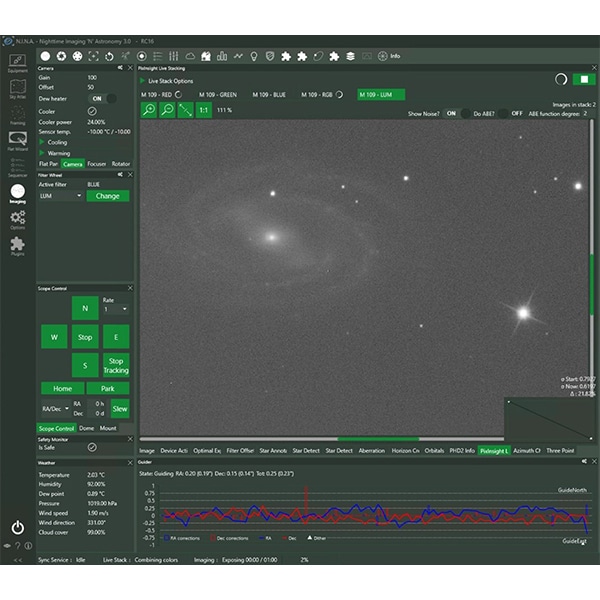
Task: Click the dome house toolbar icon
Action: click(206, 57)
